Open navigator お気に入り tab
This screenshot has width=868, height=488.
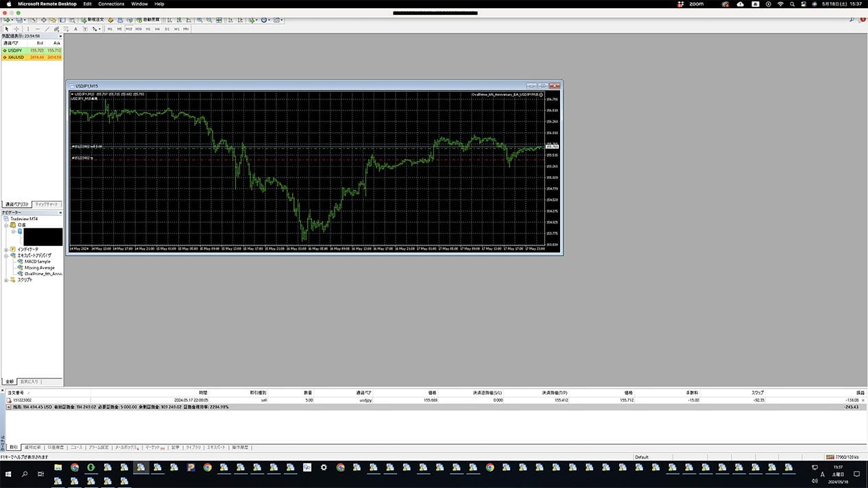(29, 381)
